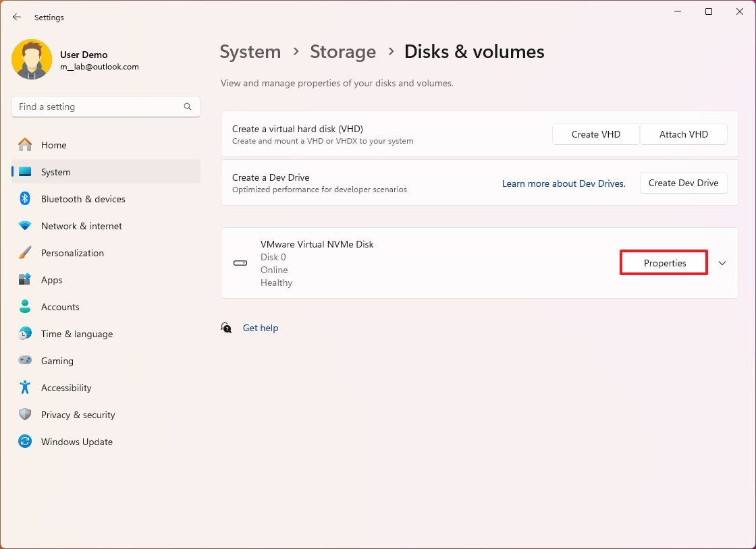This screenshot has width=756, height=549.
Task: Expand the VMware Virtual NVMe Disk row
Action: click(722, 263)
